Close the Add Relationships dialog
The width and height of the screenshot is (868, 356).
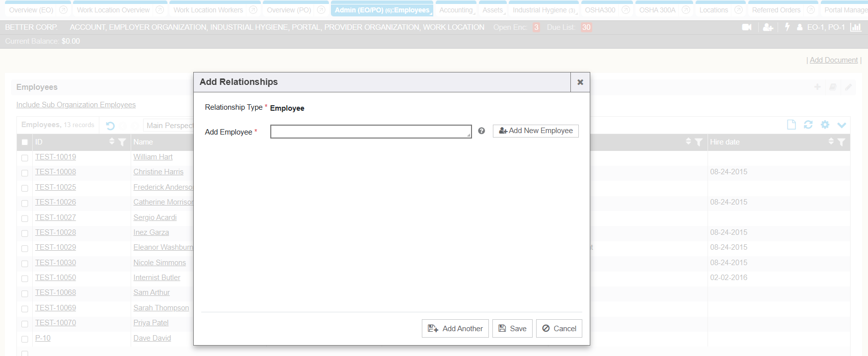click(x=580, y=82)
